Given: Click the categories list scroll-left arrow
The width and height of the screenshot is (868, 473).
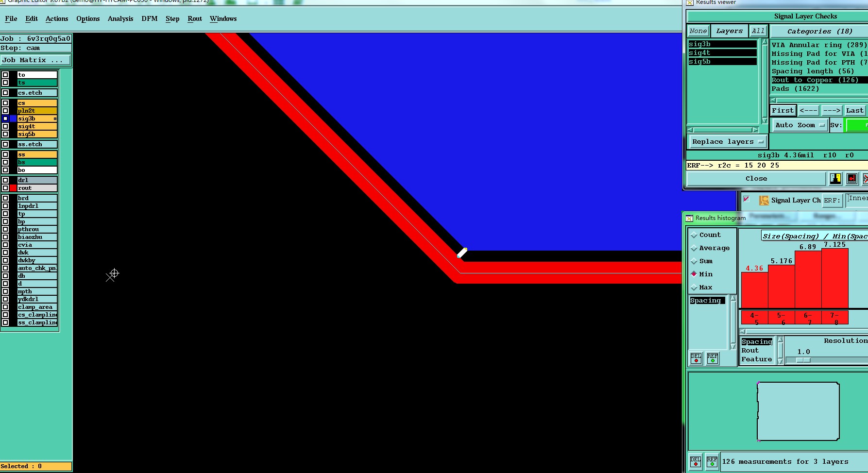Looking at the screenshot, I should coord(773,101).
